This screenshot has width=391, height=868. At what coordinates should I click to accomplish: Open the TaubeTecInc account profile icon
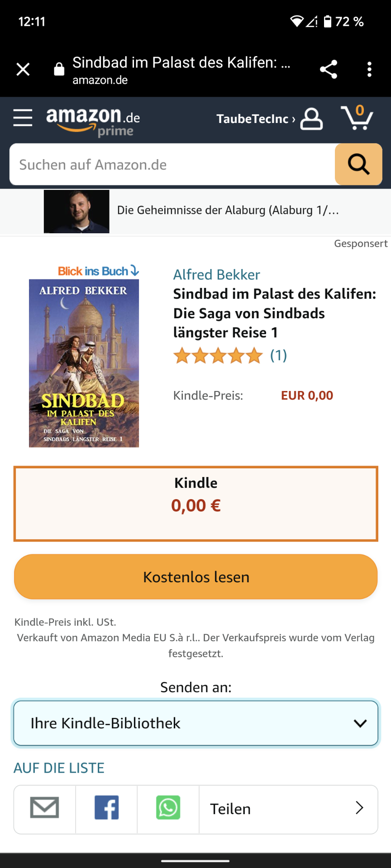pos(311,119)
